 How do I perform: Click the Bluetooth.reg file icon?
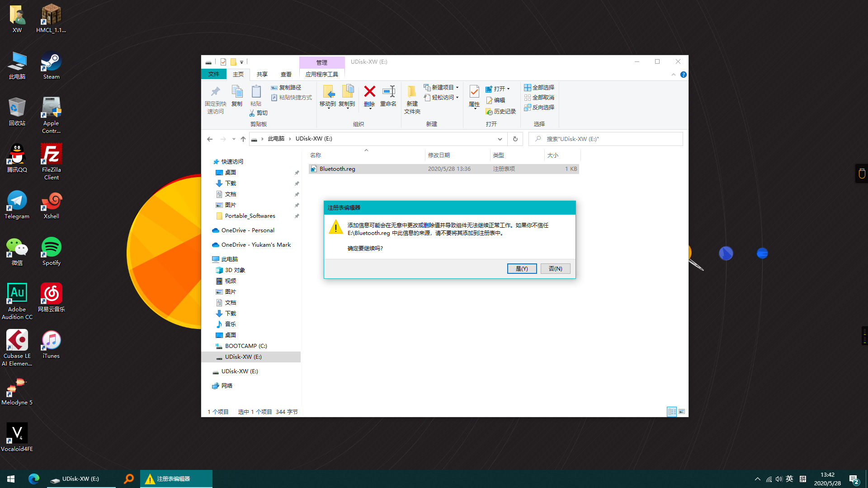pyautogui.click(x=314, y=169)
